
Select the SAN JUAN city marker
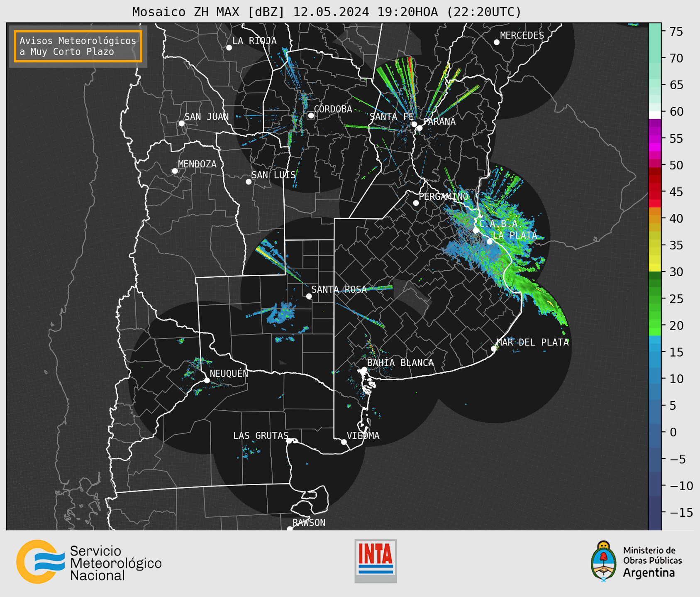[x=181, y=124]
